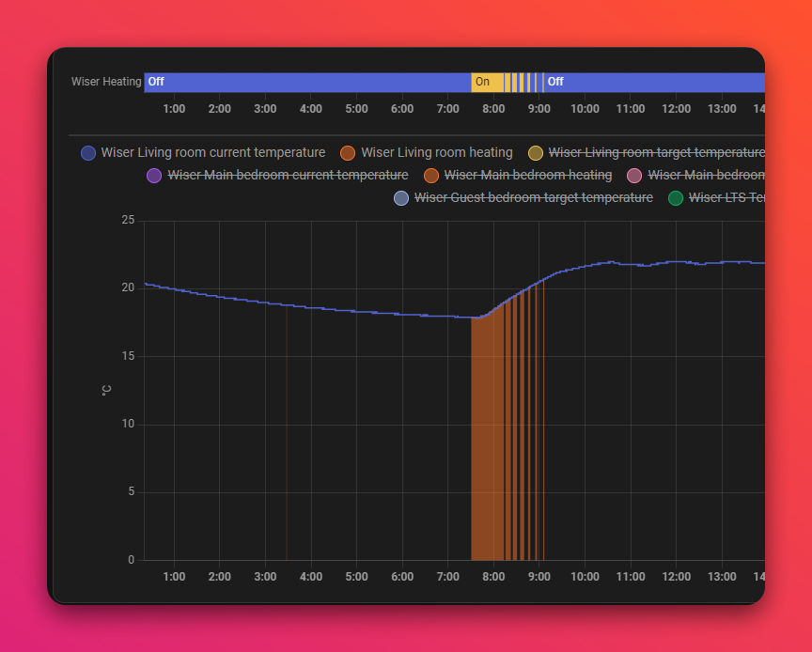Click the orange Main bedroom heating legend dot
This screenshot has width=812, height=652.
(431, 176)
